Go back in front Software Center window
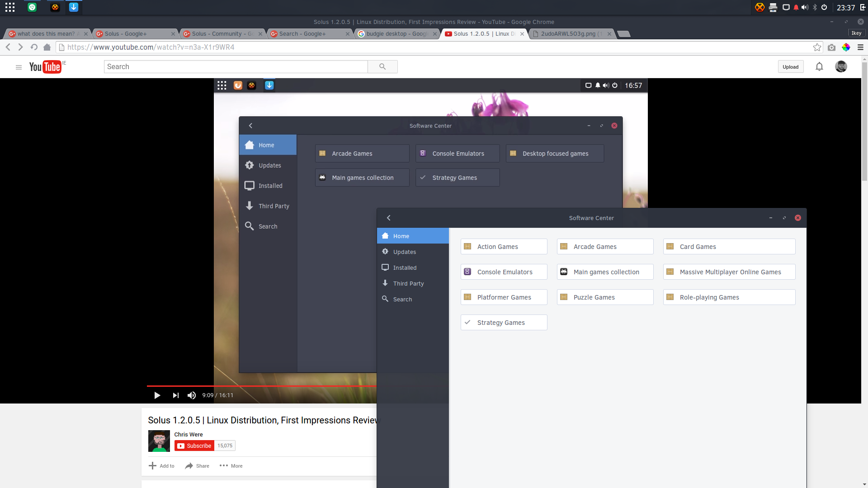 pos(389,218)
